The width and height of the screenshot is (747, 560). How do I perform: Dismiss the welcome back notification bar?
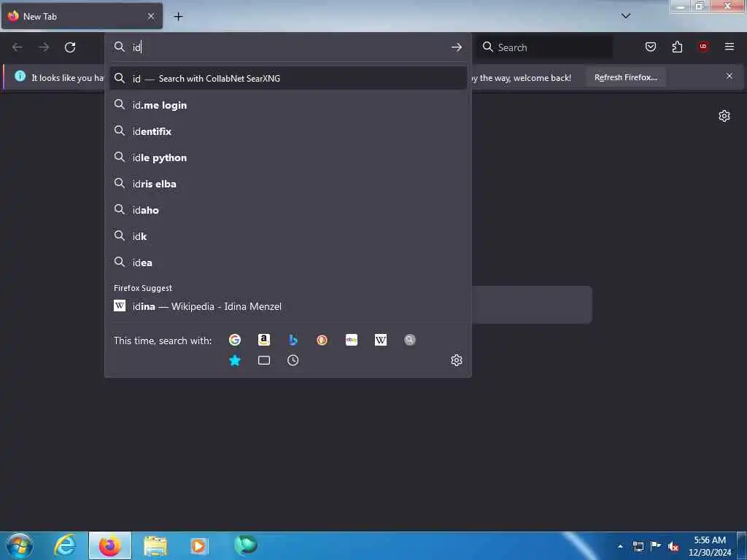tap(729, 76)
